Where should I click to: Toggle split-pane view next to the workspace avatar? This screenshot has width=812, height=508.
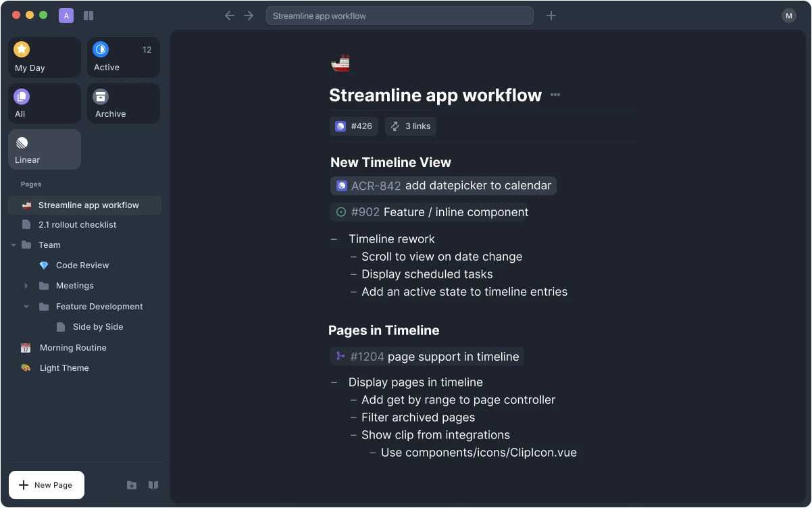coord(88,15)
